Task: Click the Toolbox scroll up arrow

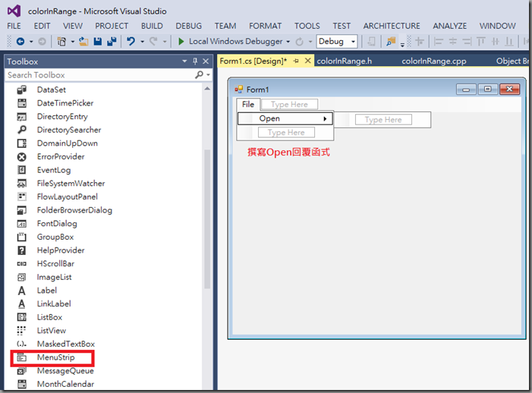Action: [x=207, y=89]
